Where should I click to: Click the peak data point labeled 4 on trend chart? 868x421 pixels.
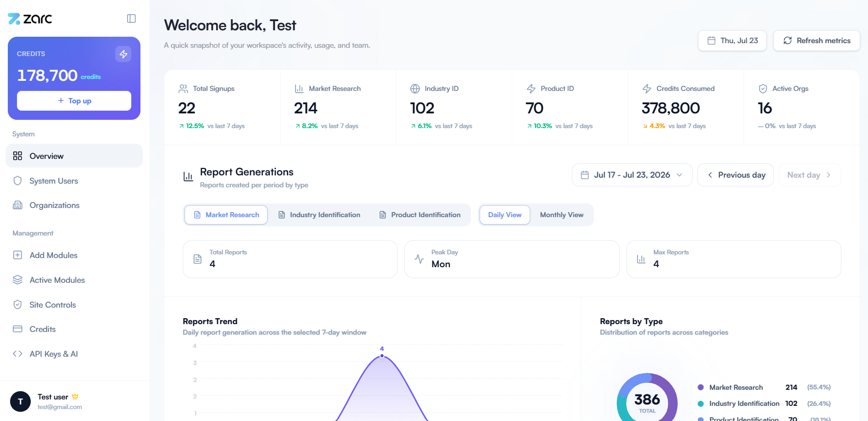(382, 356)
